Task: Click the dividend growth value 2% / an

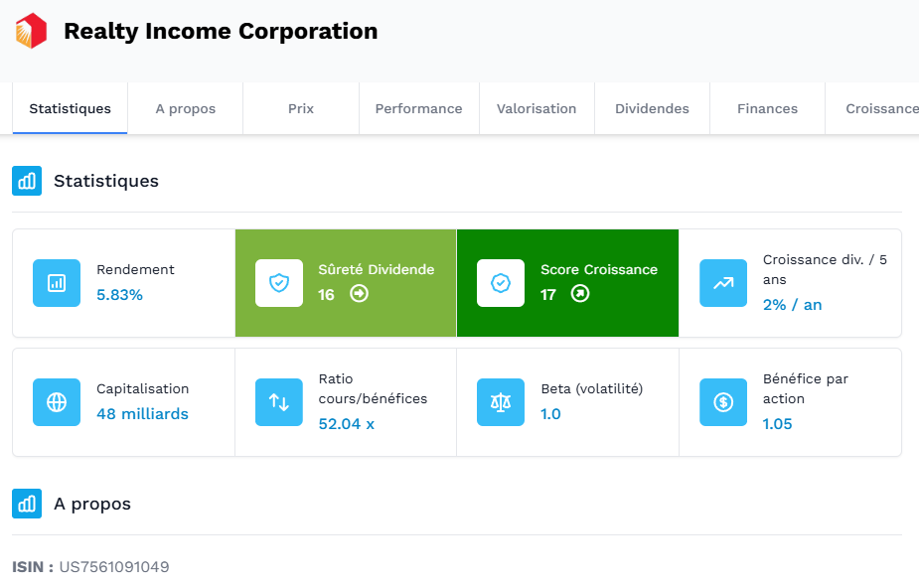Action: coord(793,305)
